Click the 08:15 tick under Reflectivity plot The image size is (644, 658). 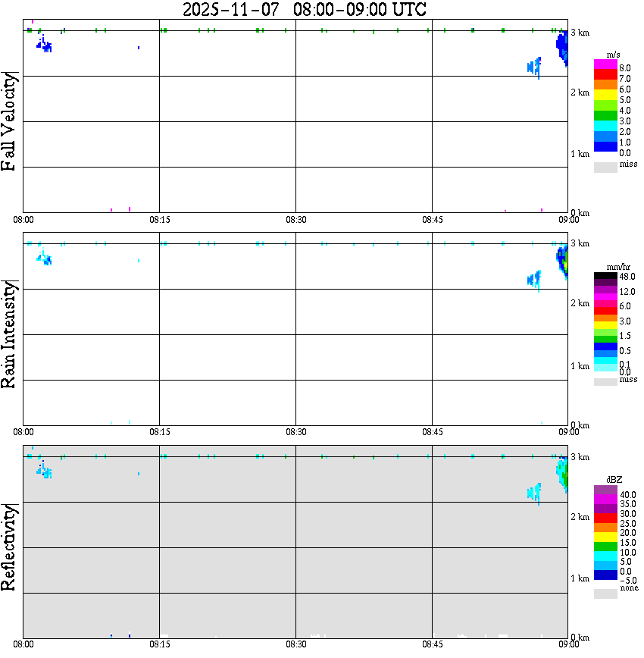[160, 644]
